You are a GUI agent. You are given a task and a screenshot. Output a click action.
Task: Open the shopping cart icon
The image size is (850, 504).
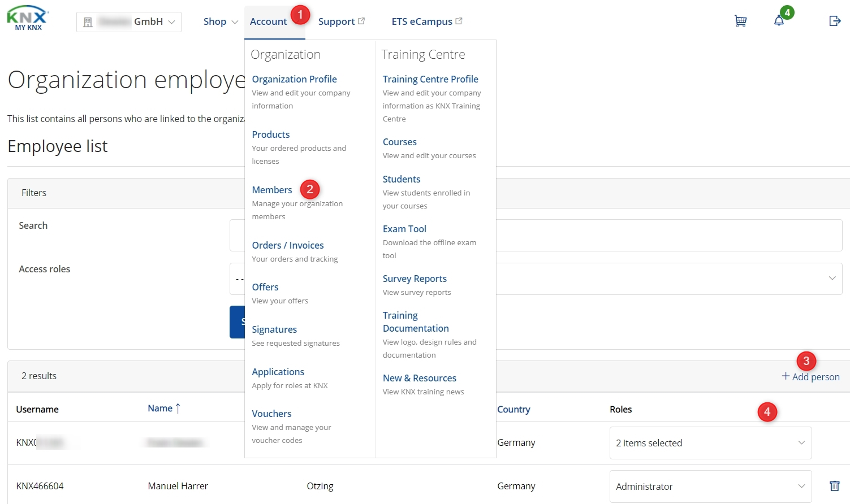pos(740,21)
